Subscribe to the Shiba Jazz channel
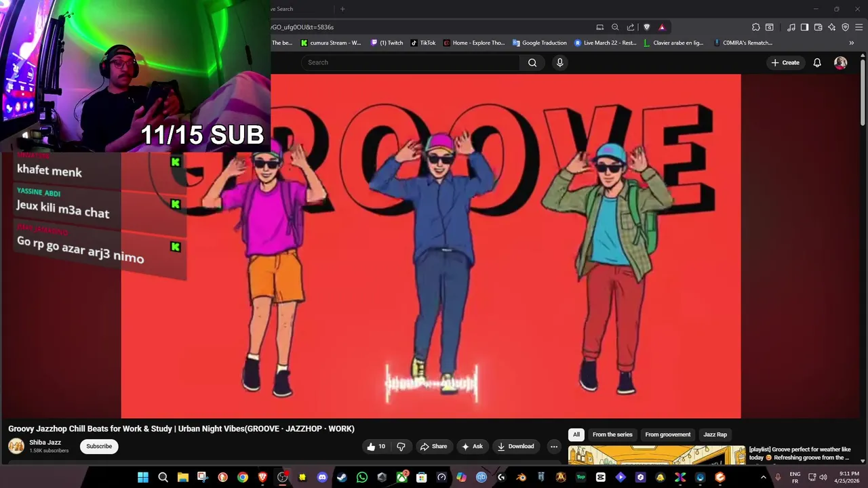 pyautogui.click(x=99, y=446)
